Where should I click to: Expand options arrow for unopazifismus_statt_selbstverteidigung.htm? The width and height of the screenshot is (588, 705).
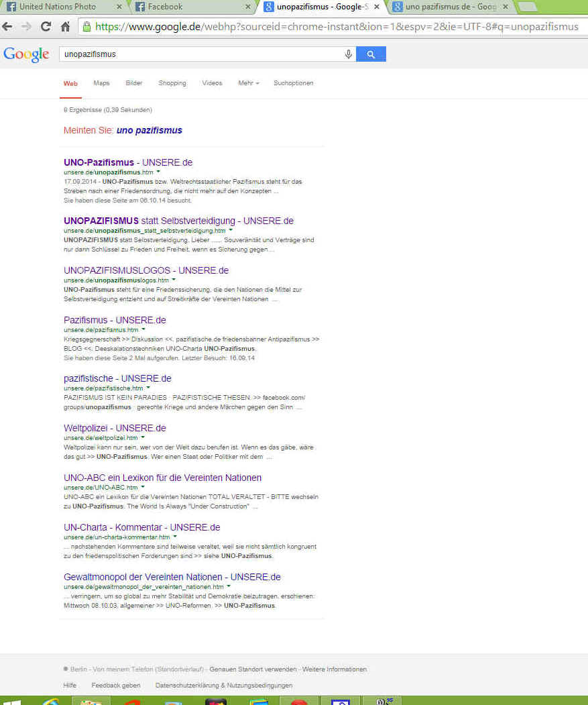[231, 231]
